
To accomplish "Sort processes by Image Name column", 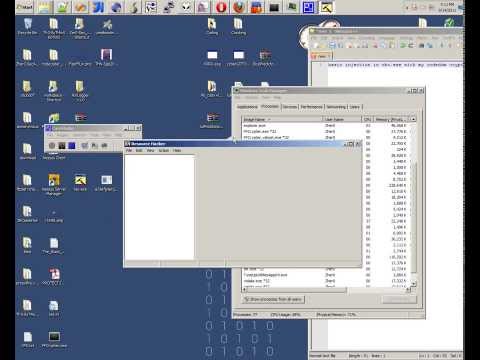I will [282, 119].
